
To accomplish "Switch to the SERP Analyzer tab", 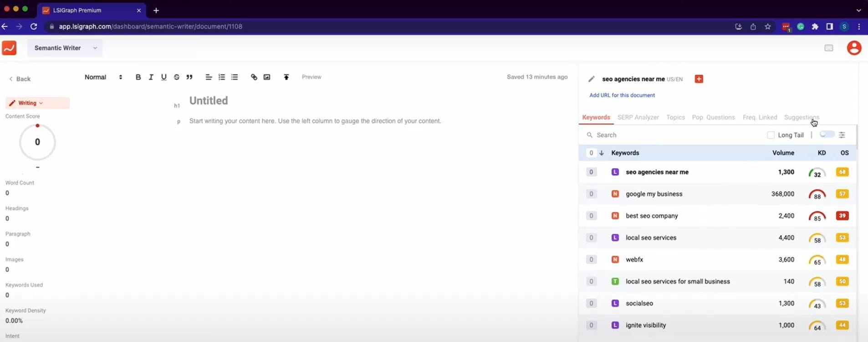I will tap(638, 117).
